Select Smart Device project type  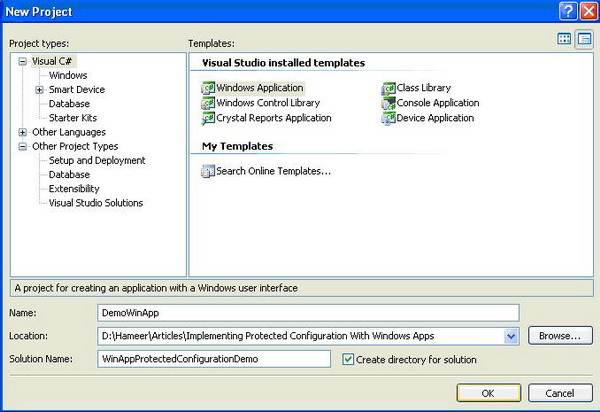click(x=77, y=90)
